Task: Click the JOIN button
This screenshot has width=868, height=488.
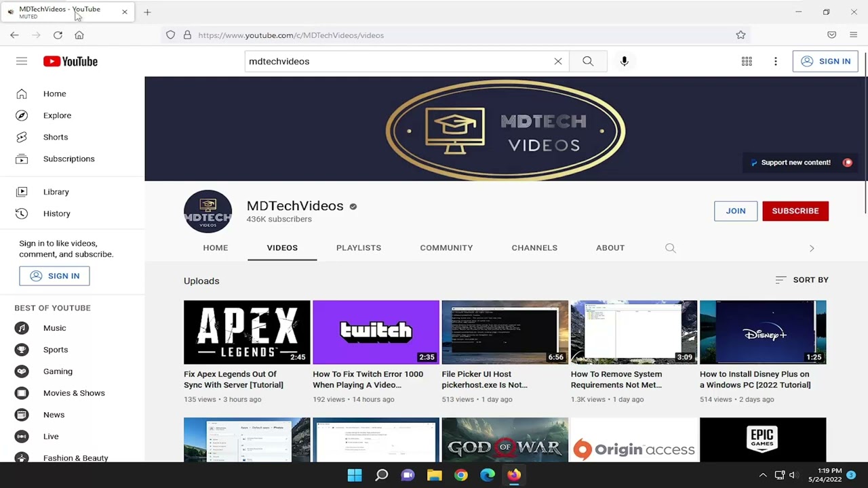Action: click(x=736, y=211)
